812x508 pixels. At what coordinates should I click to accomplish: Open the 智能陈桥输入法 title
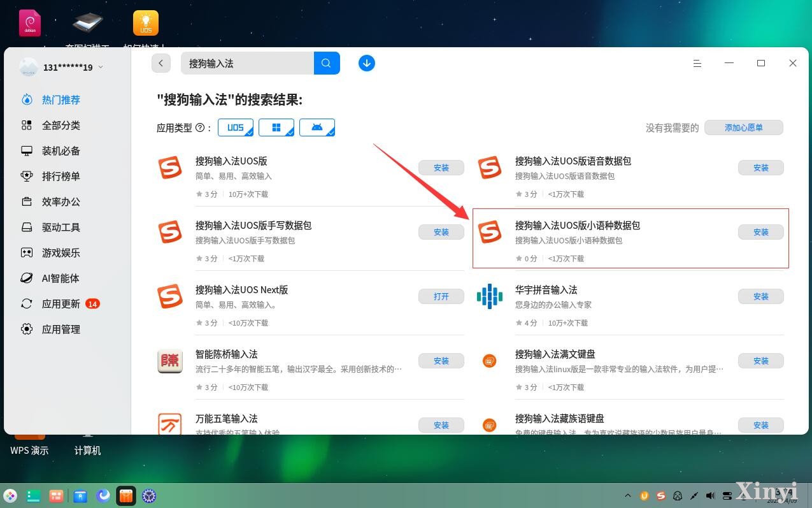[x=227, y=354]
